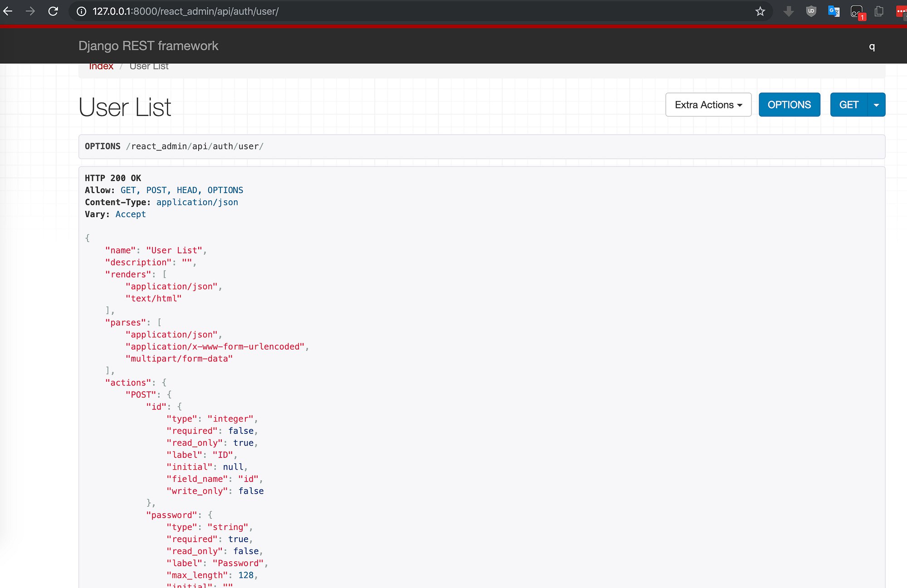
Task: Click "application/x-www-form-urlencoded" parser value
Action: pos(215,346)
